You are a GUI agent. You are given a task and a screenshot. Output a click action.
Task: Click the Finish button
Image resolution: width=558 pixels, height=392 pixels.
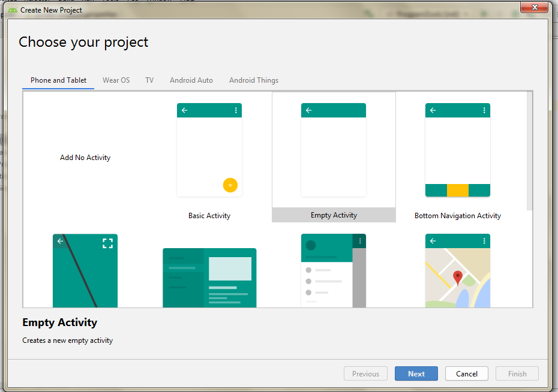[x=517, y=373]
